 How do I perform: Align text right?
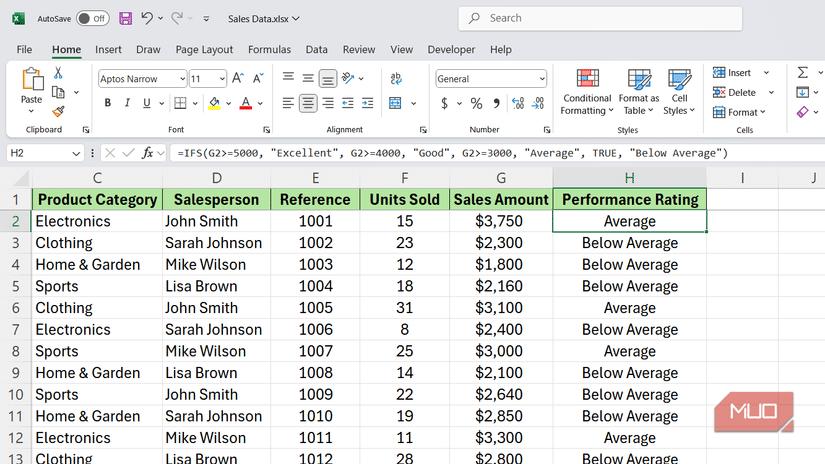point(328,103)
